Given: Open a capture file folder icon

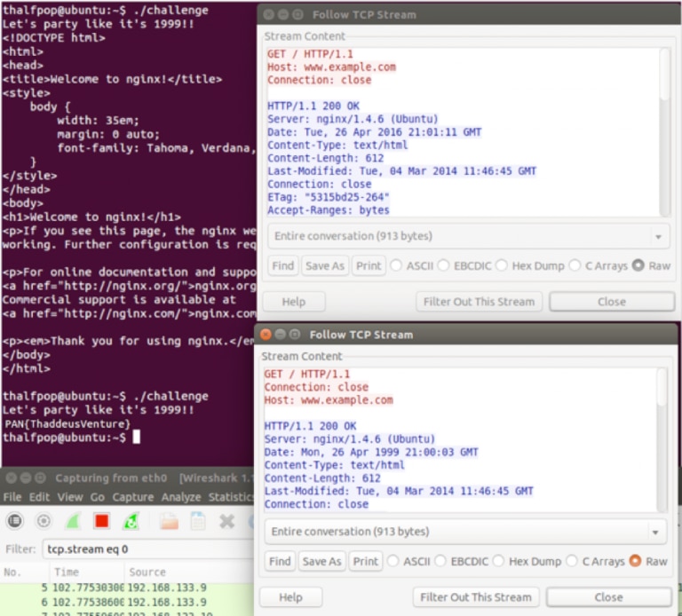Looking at the screenshot, I should tap(170, 520).
